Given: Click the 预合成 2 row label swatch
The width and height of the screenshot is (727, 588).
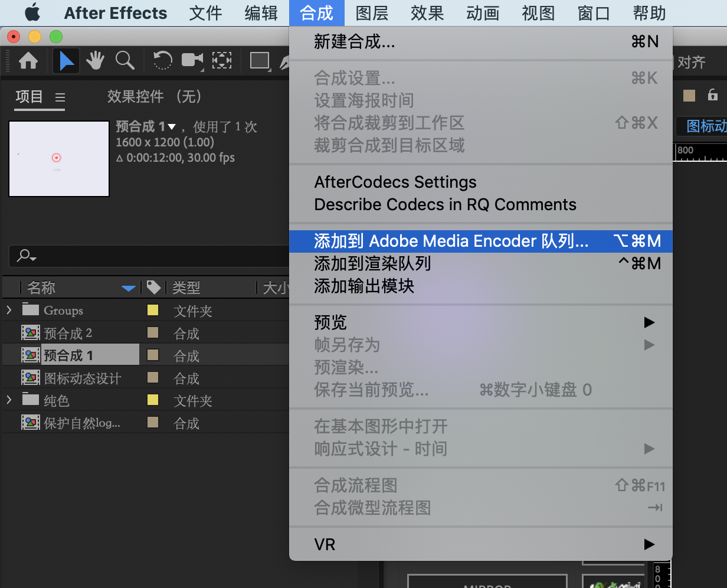Looking at the screenshot, I should point(153,333).
